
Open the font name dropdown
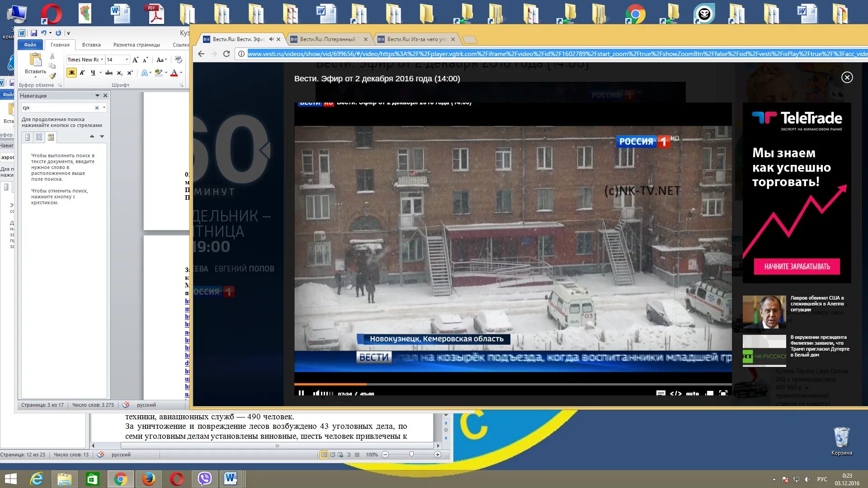point(102,60)
